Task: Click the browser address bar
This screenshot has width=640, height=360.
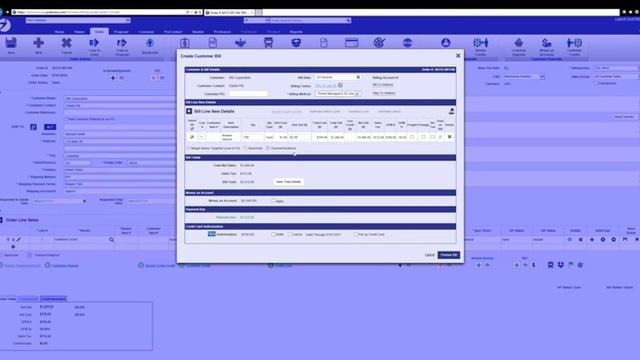Action: click(106, 12)
